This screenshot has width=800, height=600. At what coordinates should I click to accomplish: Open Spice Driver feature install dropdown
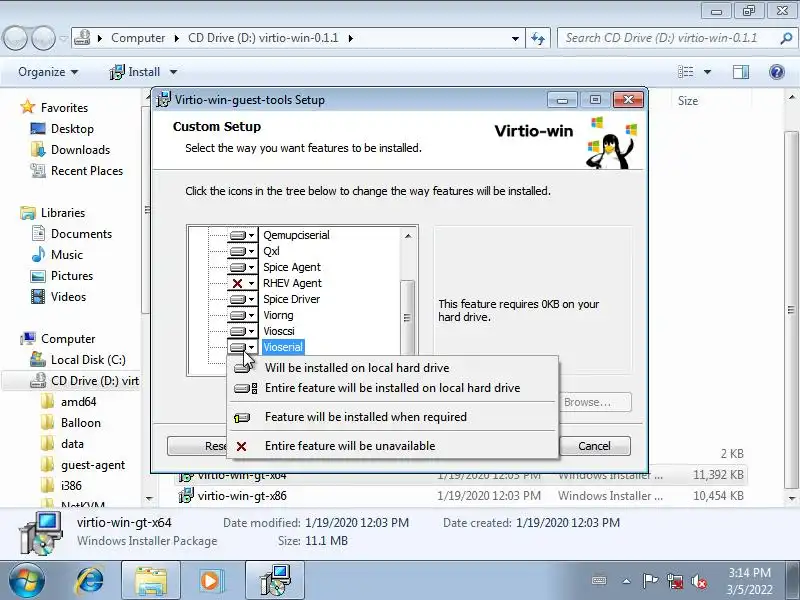click(242, 299)
